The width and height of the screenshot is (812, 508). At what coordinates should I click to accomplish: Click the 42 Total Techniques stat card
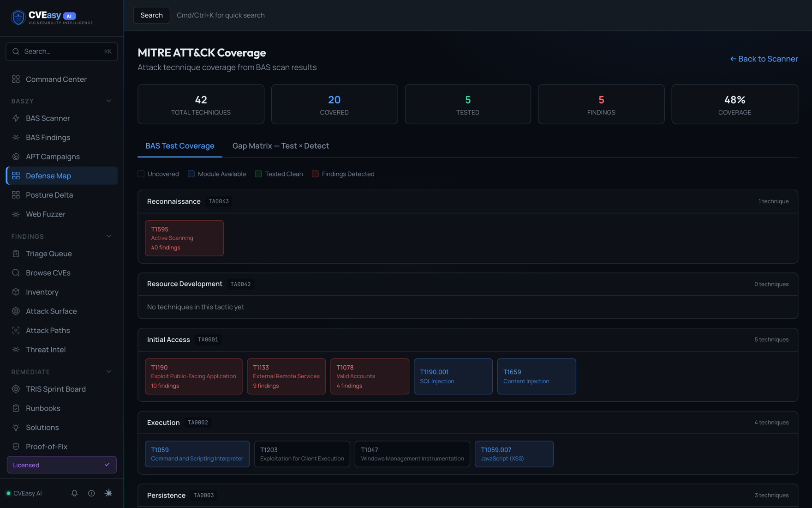coord(201,104)
